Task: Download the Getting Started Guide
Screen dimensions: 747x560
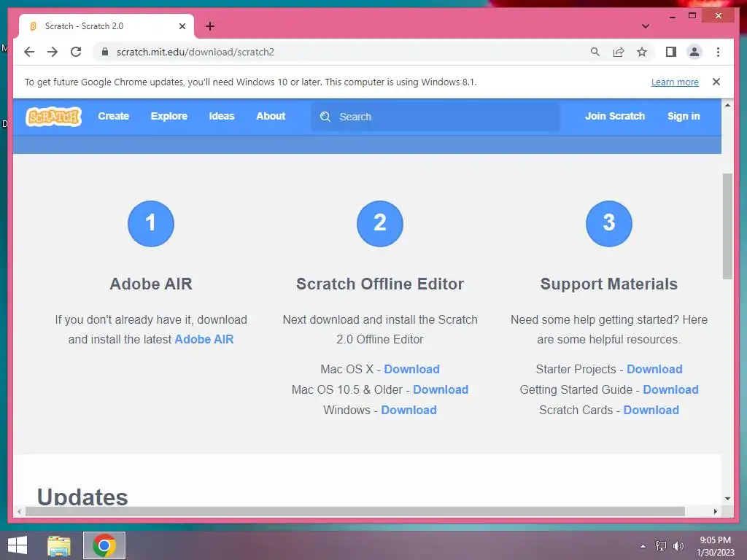Action: (x=671, y=390)
